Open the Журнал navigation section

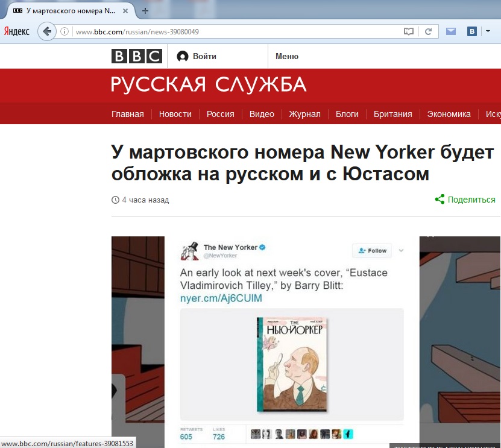tap(304, 114)
